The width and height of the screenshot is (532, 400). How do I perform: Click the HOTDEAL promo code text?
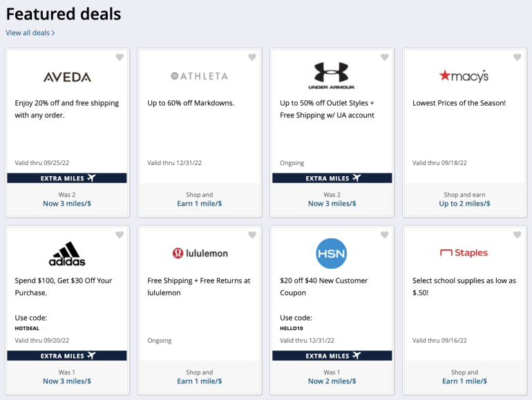pyautogui.click(x=28, y=328)
